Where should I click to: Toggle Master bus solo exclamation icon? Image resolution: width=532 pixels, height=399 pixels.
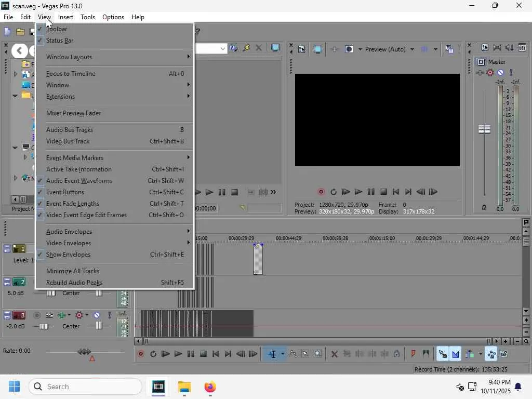[x=511, y=73]
